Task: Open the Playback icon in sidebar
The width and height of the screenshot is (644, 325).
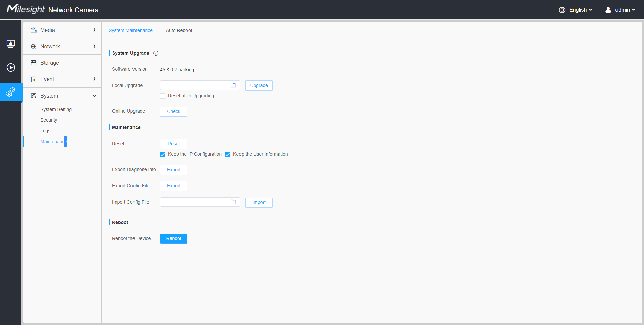Action: (x=11, y=68)
